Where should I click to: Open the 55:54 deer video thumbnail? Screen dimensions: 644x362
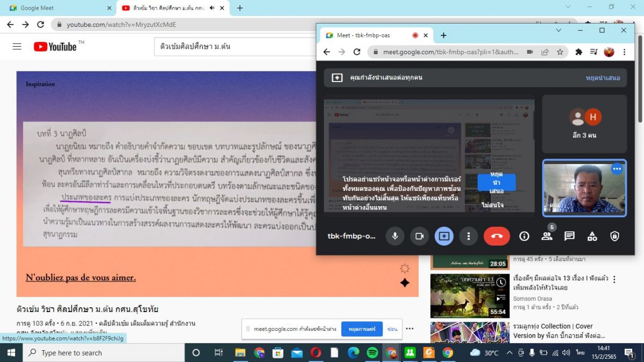[470, 295]
